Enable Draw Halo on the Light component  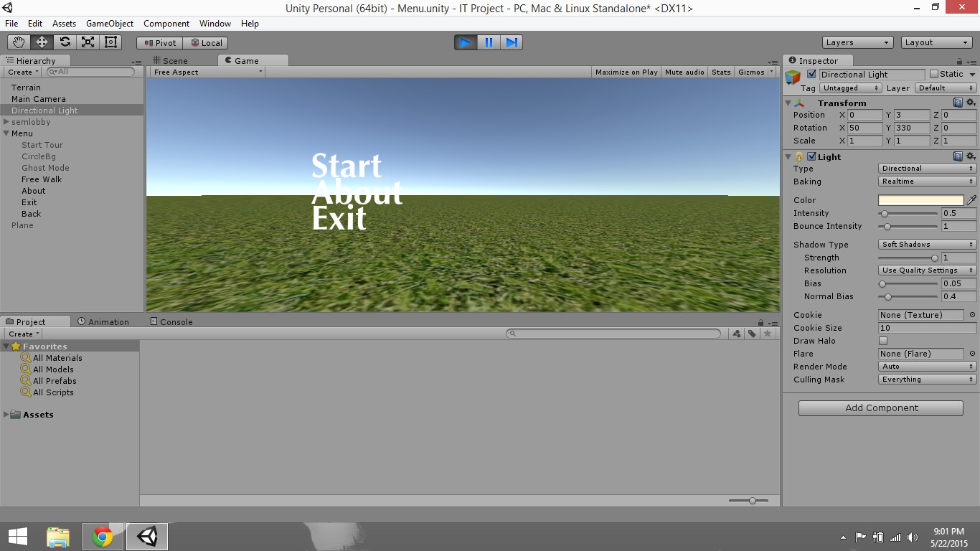(x=882, y=341)
